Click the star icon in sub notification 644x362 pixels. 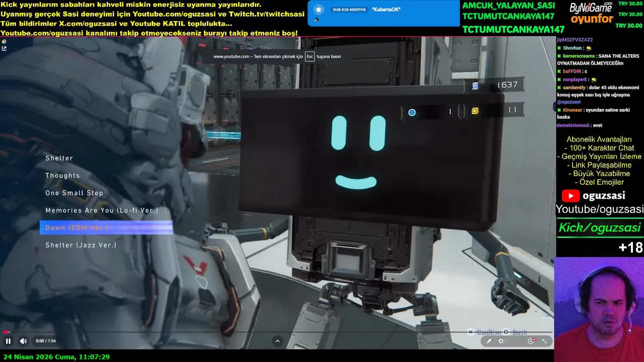coord(318,10)
